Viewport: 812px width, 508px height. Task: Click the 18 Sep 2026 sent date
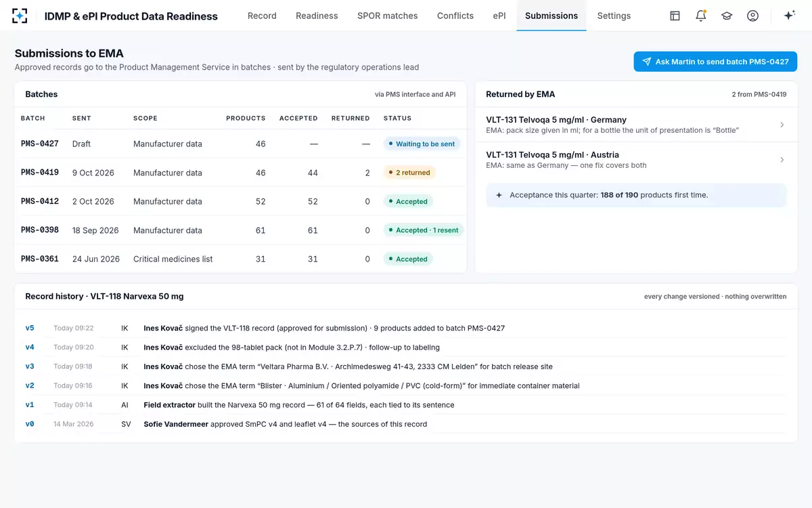pyautogui.click(x=95, y=230)
